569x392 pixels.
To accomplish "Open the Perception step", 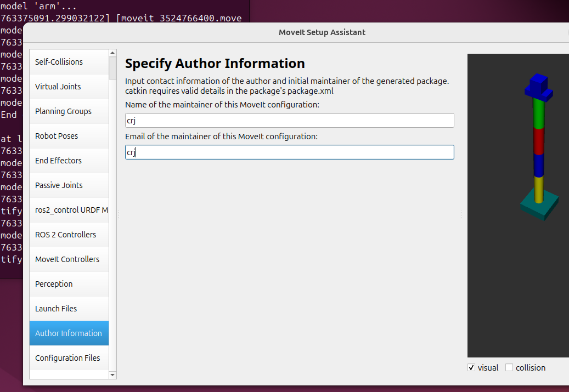I will 69,284.
